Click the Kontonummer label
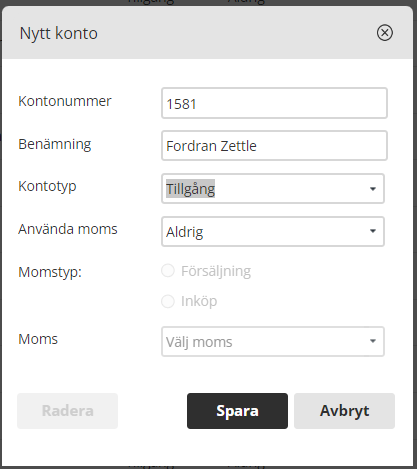417x469 pixels. (65, 101)
